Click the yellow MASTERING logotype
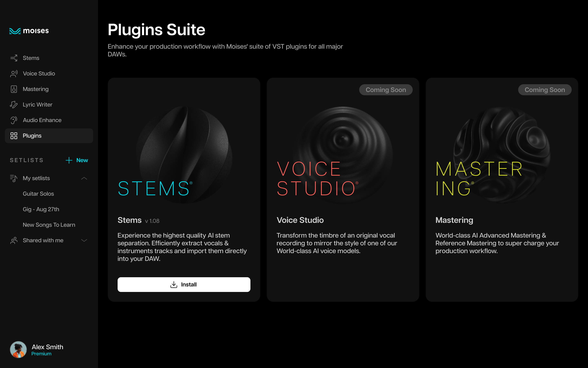The width and height of the screenshot is (588, 368). (479, 178)
